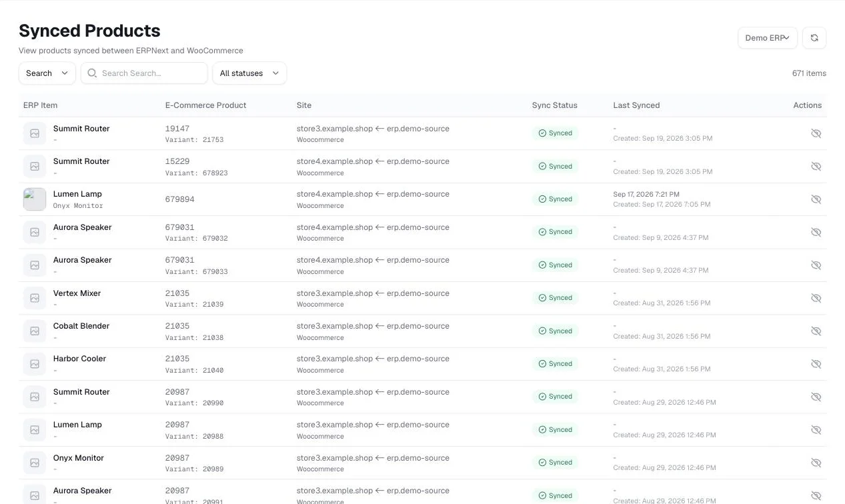Viewport: 845px width, 504px height.
Task: Hide Aurora Speaker variant 679032 with eye icon
Action: [x=816, y=232]
